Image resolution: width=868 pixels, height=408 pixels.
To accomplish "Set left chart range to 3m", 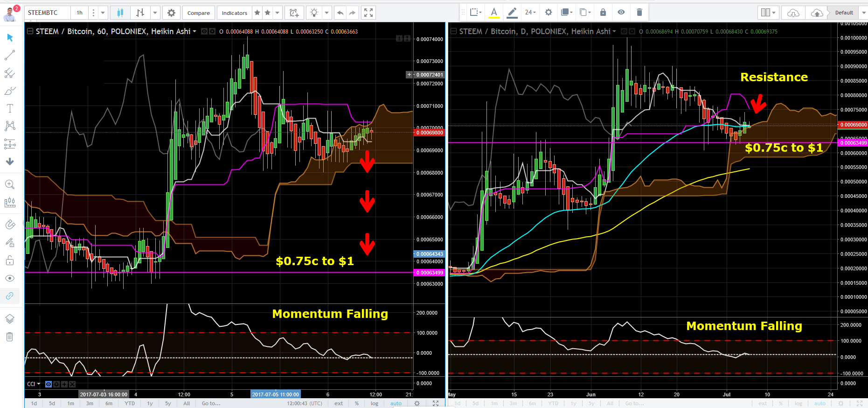I will point(90,403).
